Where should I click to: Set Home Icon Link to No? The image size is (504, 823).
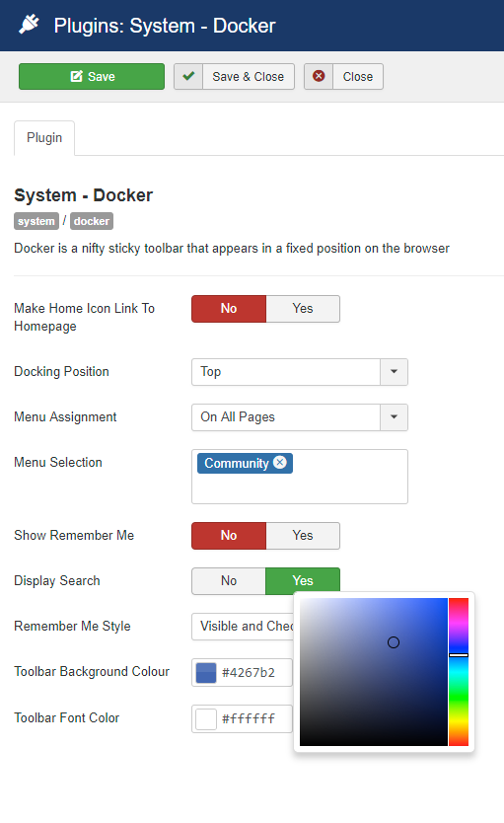[x=229, y=309]
